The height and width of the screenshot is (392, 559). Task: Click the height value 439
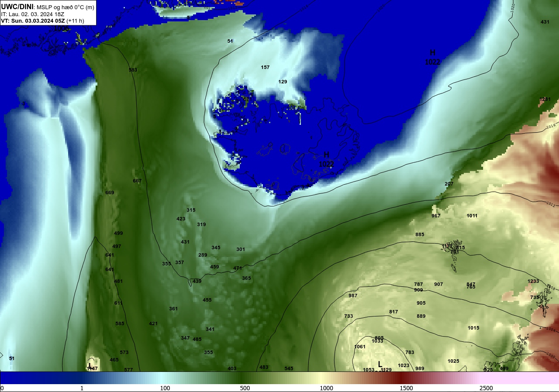tap(197, 281)
